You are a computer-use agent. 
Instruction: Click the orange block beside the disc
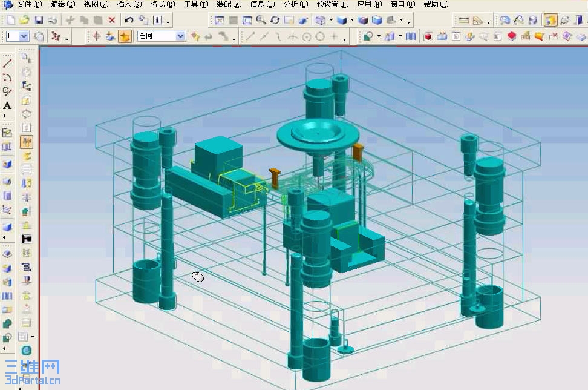click(x=358, y=151)
